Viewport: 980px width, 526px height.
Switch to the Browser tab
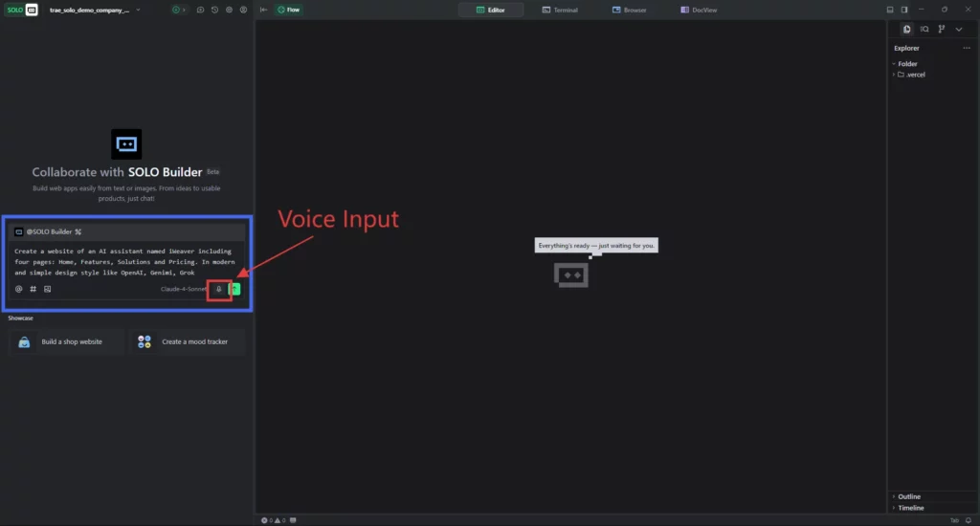(x=630, y=10)
